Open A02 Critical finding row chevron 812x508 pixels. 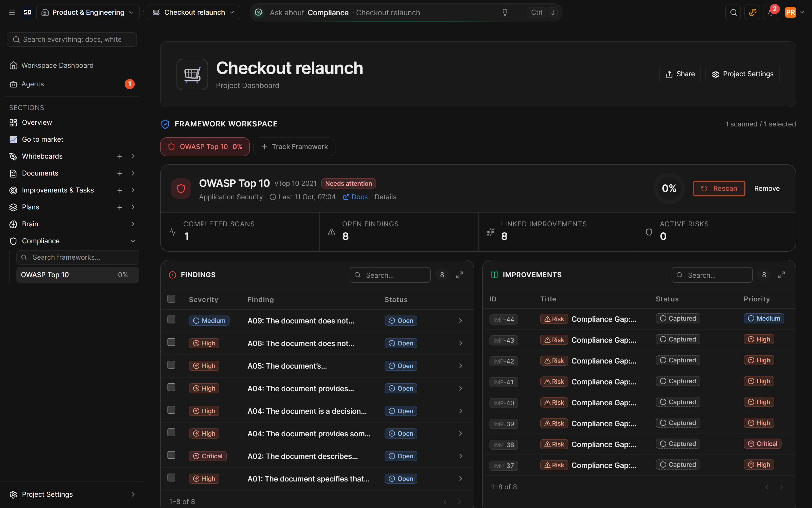click(x=460, y=456)
